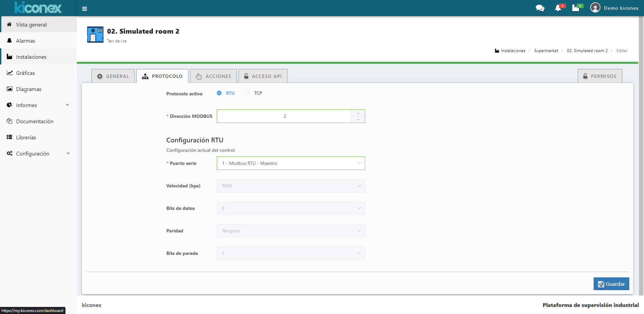Image resolution: width=644 pixels, height=314 pixels.
Task: Click the Simulated room 2 device icon
Action: (95, 35)
